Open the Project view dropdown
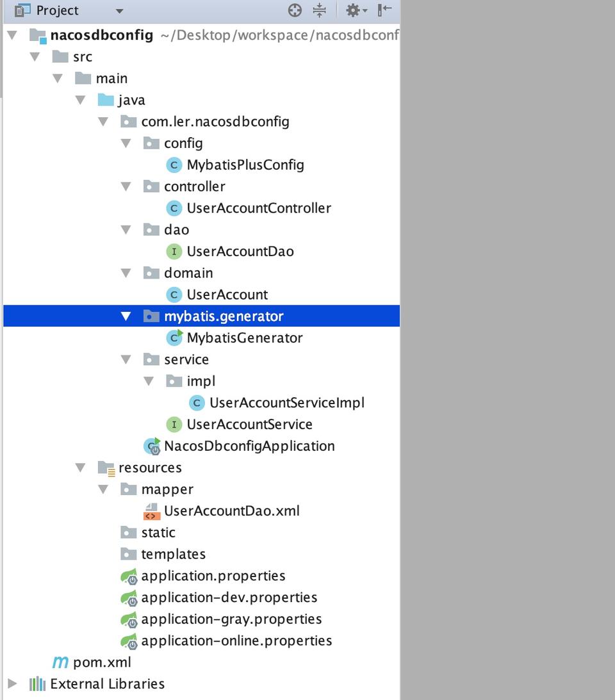This screenshot has height=700, width=615. point(119,11)
